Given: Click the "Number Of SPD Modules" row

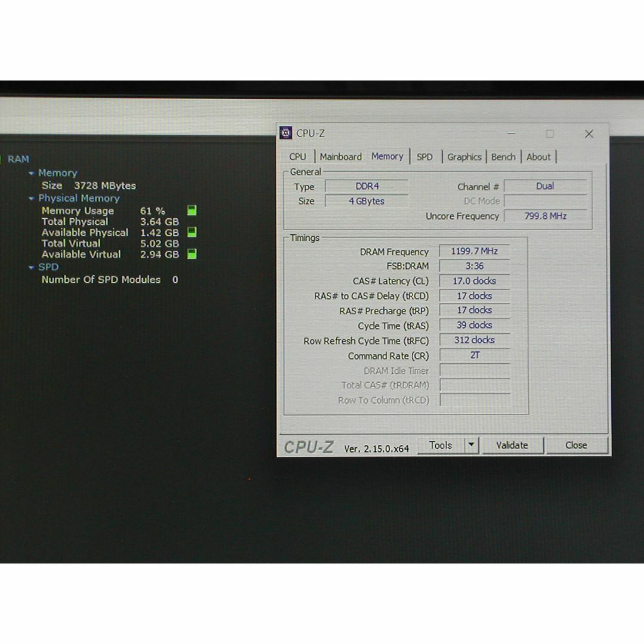Looking at the screenshot, I should click(x=110, y=280).
